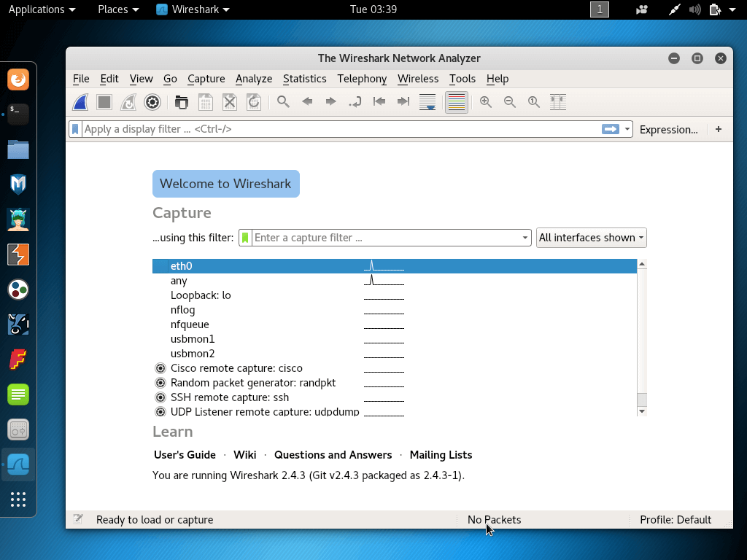Open the capture filter history dropdown arrow

[x=525, y=238]
